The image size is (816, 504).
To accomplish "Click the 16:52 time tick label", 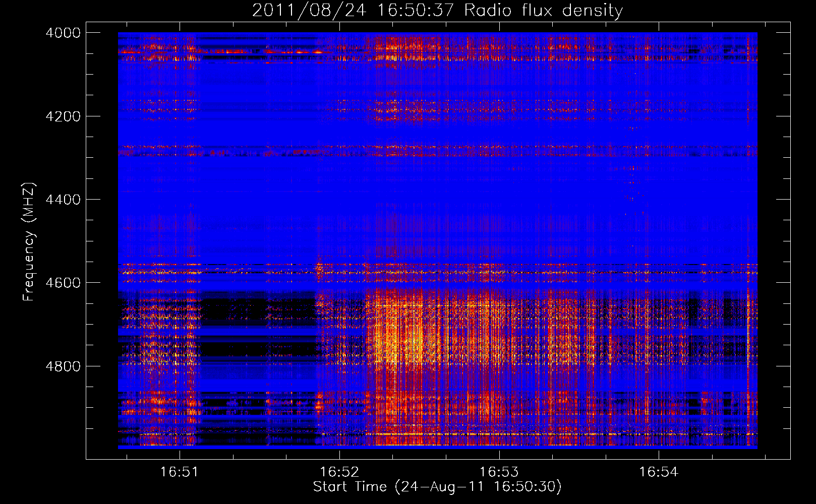I will [339, 472].
